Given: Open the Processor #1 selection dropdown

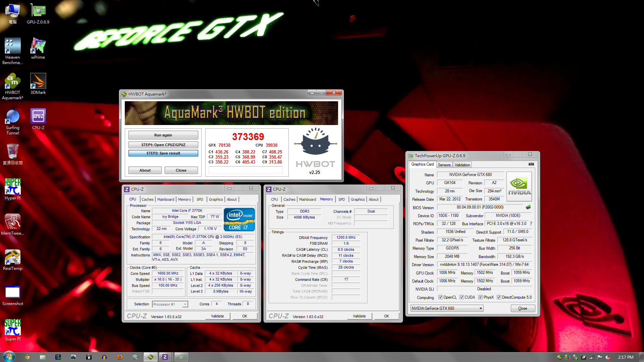Looking at the screenshot, I should click(170, 304).
